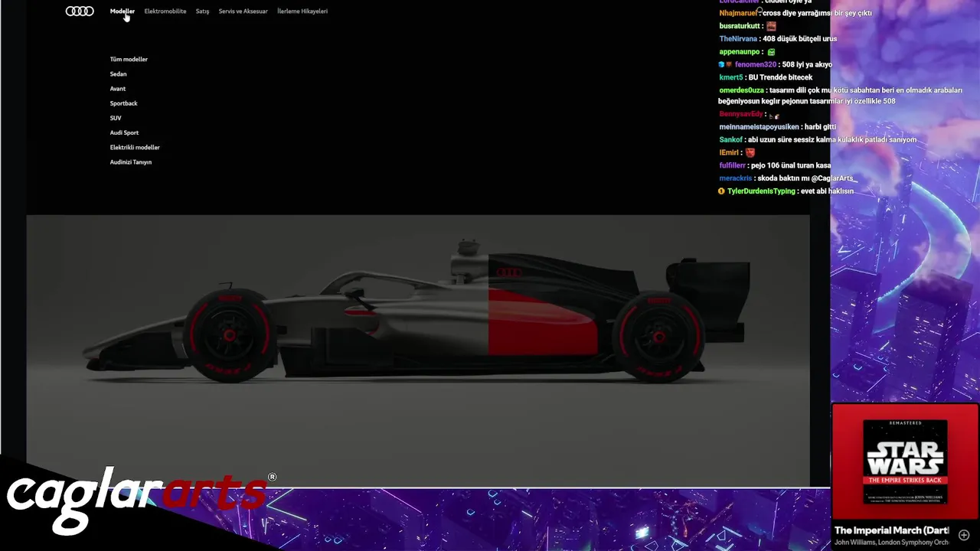Click the Audi F1 car banner image
Image resolution: width=980 pixels, height=551 pixels.
pyautogui.click(x=417, y=350)
